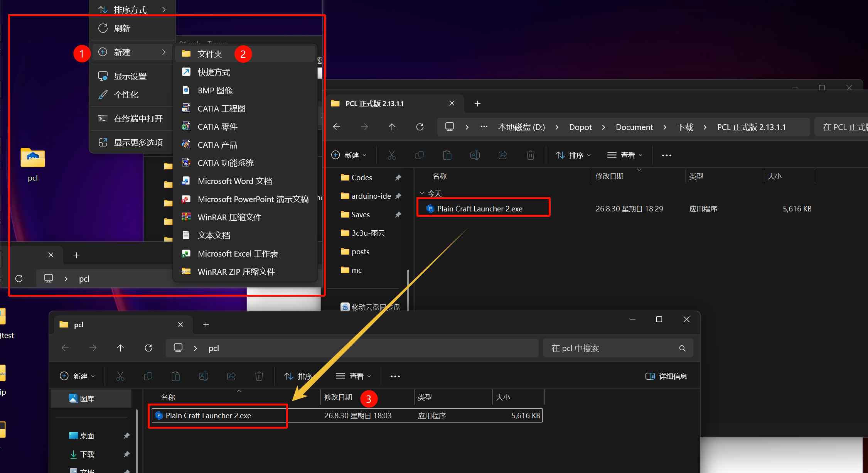Go up one level in PCL 正式版 window
This screenshot has height=473, width=868.
coord(392,127)
